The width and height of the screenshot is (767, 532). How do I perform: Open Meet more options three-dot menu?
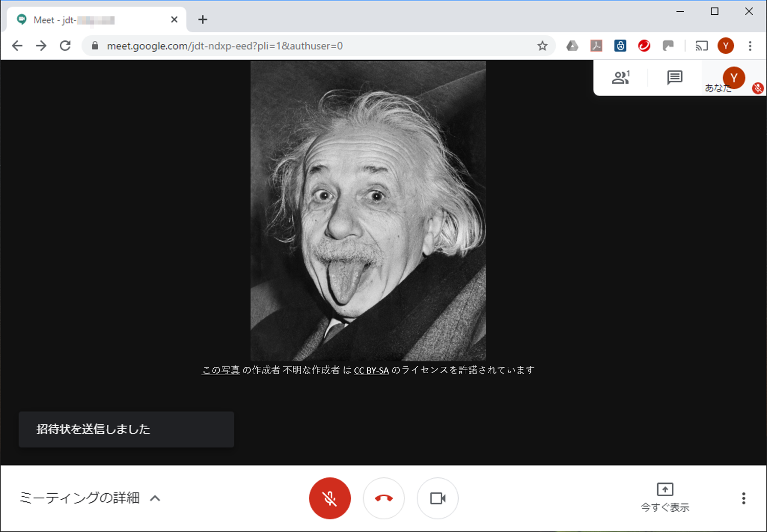pos(743,498)
